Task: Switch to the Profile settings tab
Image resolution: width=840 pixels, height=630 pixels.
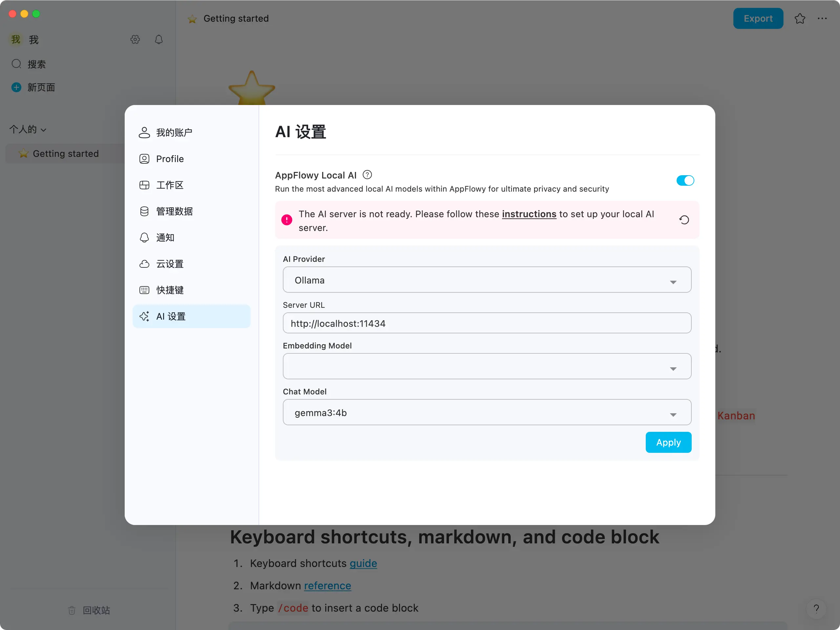Action: coord(170,159)
